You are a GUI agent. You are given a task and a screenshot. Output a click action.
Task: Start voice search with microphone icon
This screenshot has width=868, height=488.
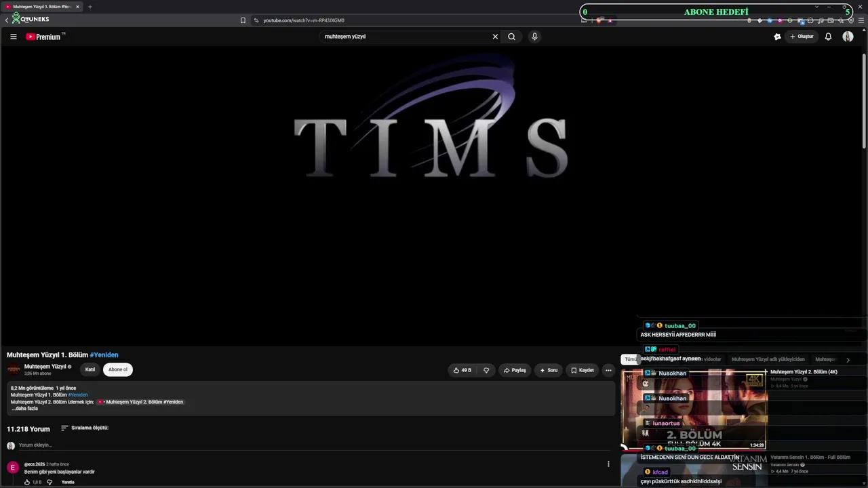point(534,37)
